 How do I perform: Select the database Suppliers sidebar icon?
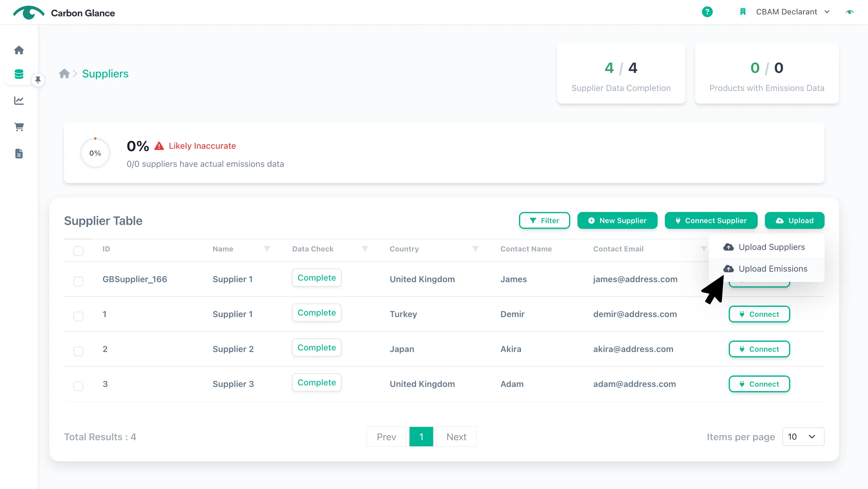[x=19, y=74]
